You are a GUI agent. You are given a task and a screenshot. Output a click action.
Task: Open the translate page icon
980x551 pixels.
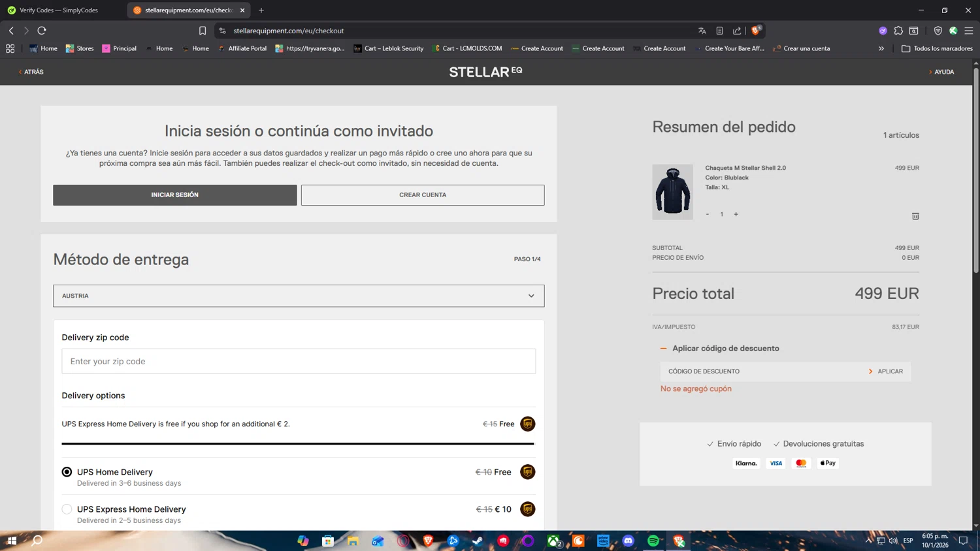[702, 31]
